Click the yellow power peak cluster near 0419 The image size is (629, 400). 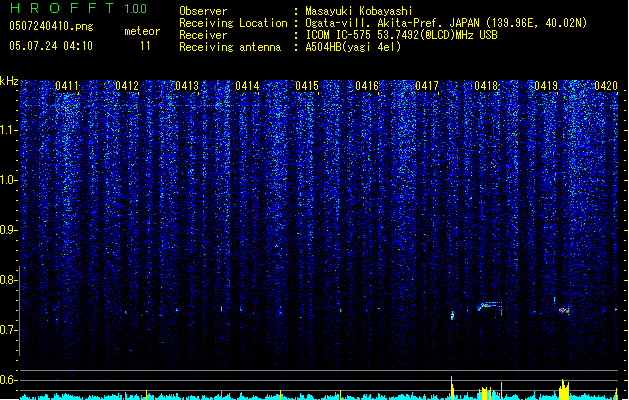point(564,389)
